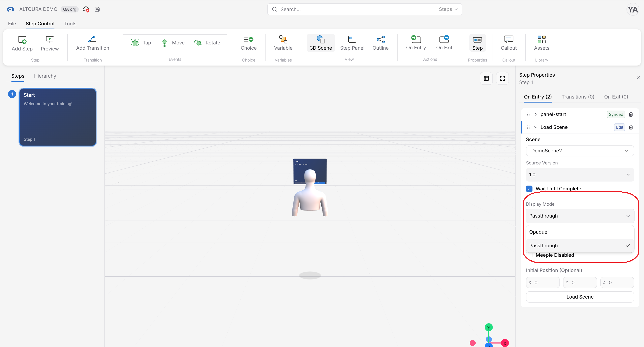Click the X initial position field
Screen dimensions: 644x347
pos(543,283)
